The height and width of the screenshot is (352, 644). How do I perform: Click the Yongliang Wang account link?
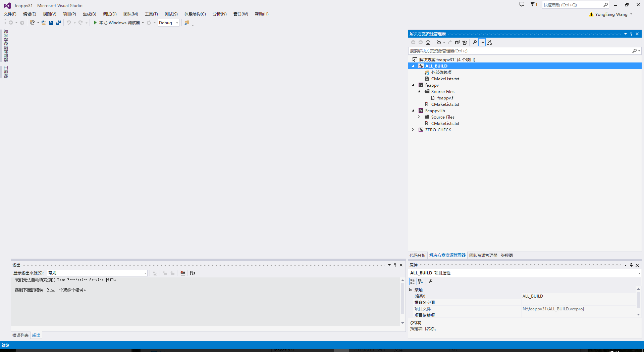click(x=611, y=14)
